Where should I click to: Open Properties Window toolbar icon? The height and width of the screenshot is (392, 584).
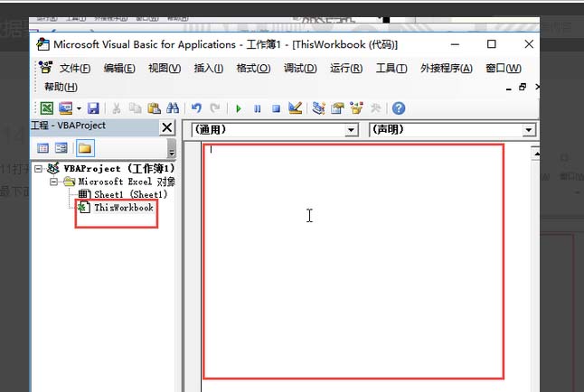tap(337, 108)
